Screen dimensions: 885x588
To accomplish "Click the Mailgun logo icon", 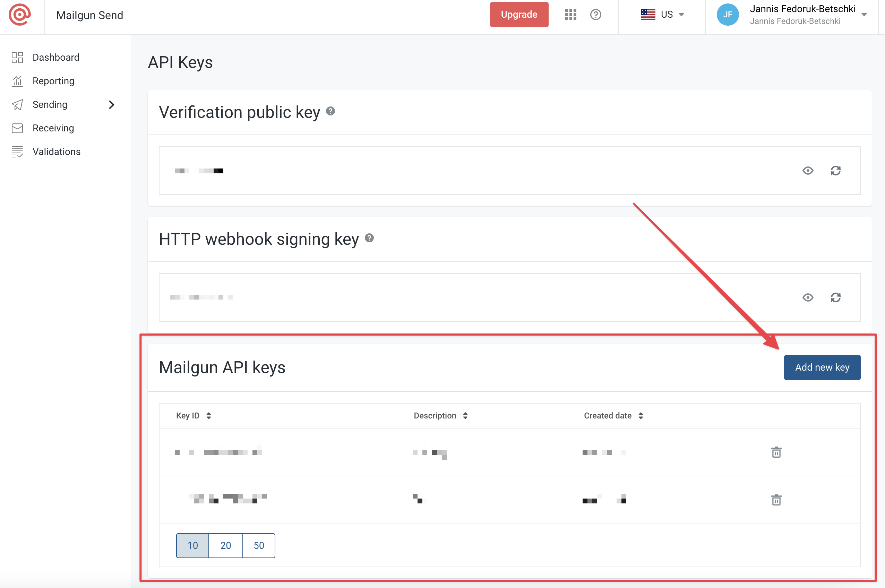I will click(19, 15).
